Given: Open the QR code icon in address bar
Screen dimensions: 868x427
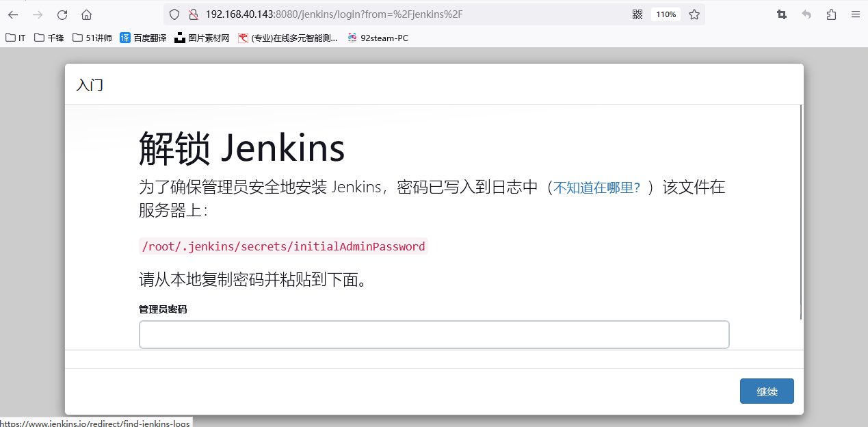Looking at the screenshot, I should [637, 14].
